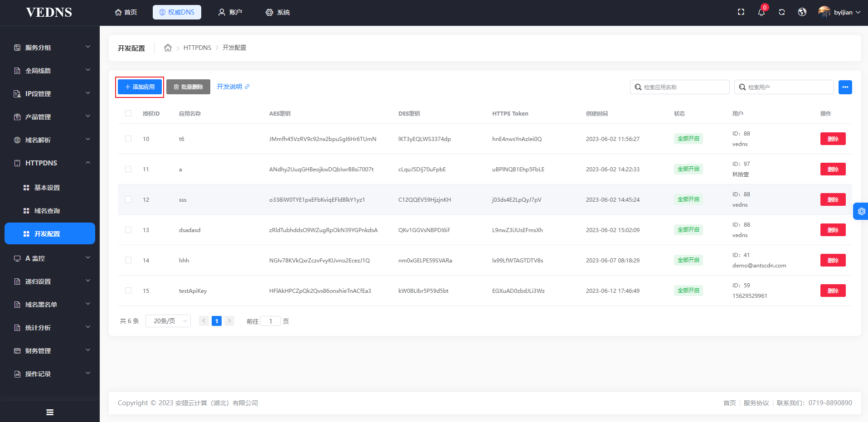Click the 统计分析 sidebar icon
This screenshot has width=868, height=422.
[17, 328]
